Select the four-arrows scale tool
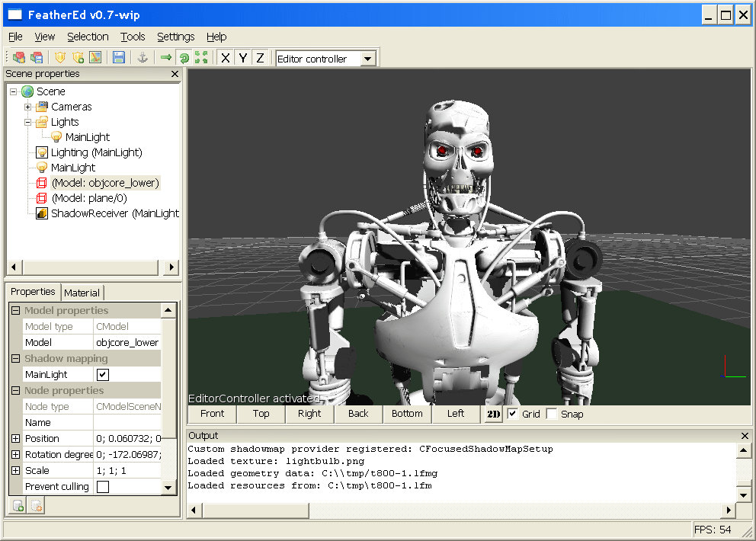 pyautogui.click(x=201, y=58)
